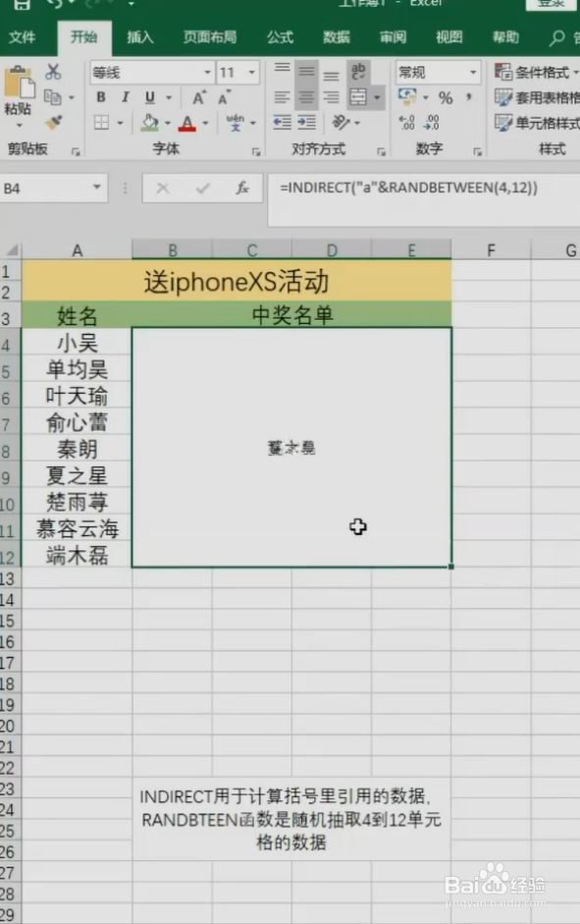This screenshot has width=580, height=924.
Task: Toggle underline formatting
Action: coord(150,96)
